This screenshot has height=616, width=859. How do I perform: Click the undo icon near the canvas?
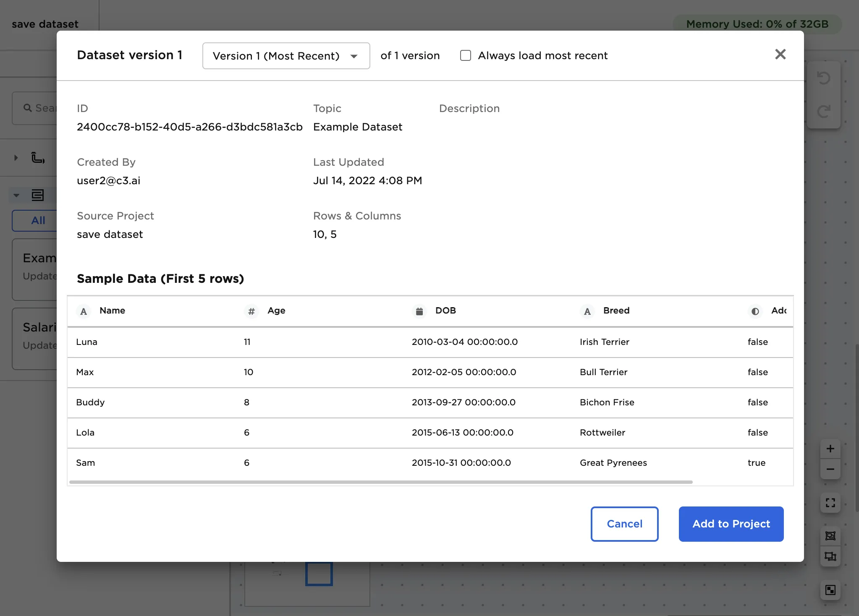(x=824, y=78)
